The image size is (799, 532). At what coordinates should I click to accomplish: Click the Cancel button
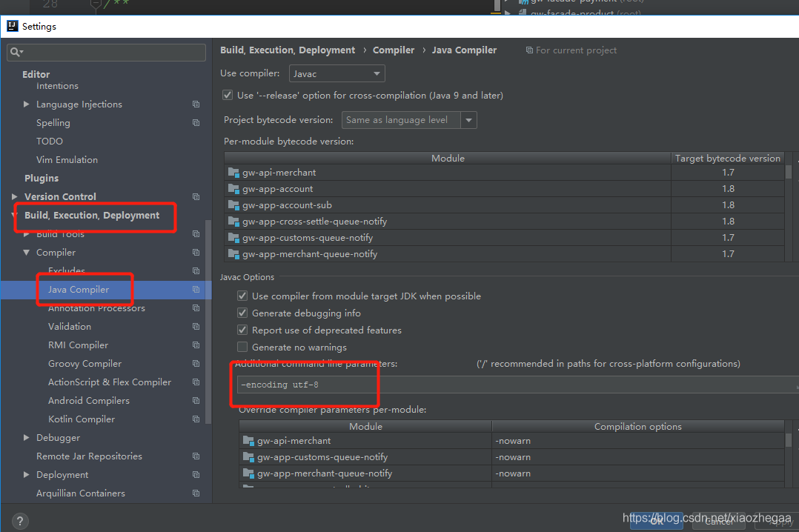[720, 520]
